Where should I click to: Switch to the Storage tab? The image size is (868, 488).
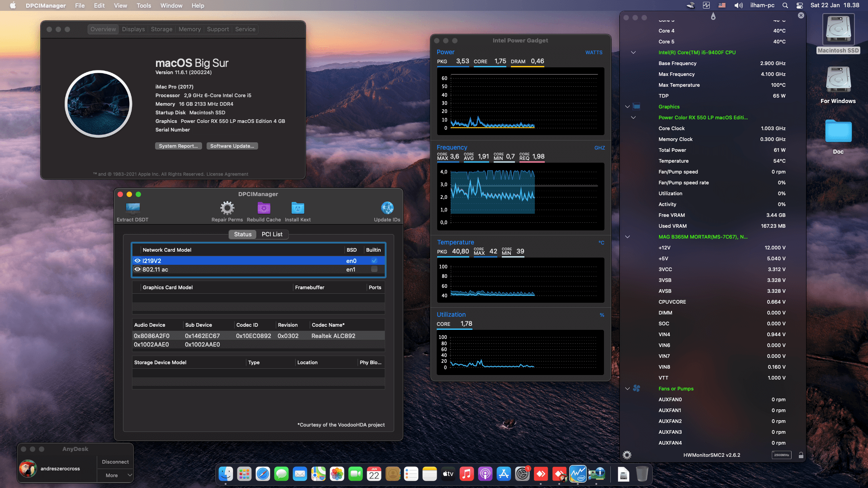161,29
